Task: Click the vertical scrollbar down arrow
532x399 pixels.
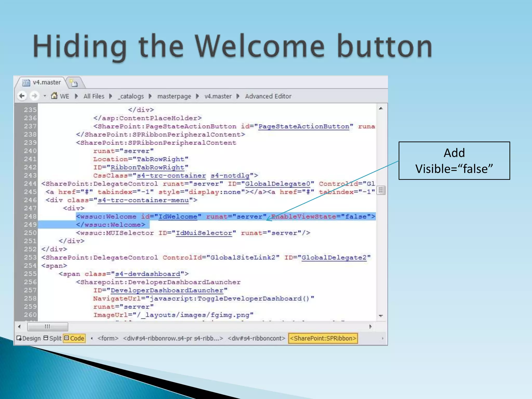Action: point(381,316)
